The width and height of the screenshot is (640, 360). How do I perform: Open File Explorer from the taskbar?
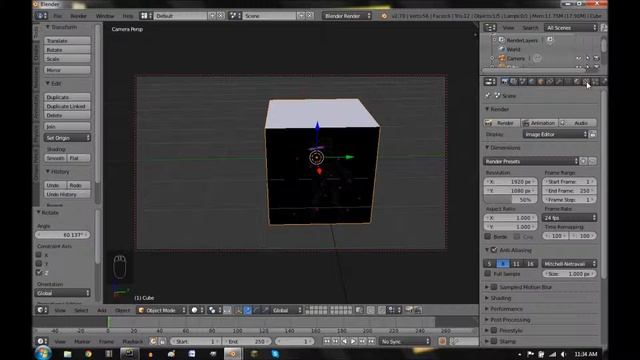coord(67,354)
